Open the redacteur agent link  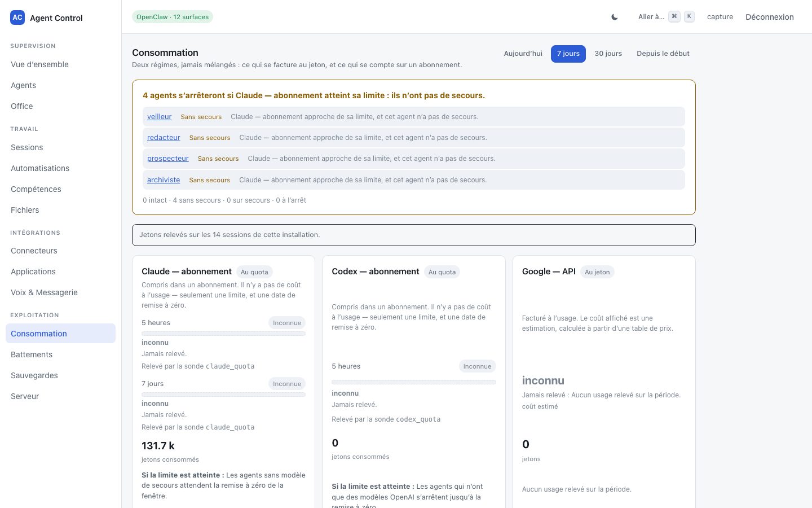[164, 138]
